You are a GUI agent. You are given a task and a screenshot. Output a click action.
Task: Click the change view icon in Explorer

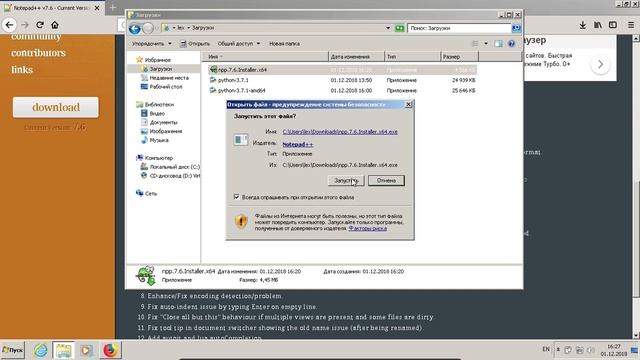[475, 43]
